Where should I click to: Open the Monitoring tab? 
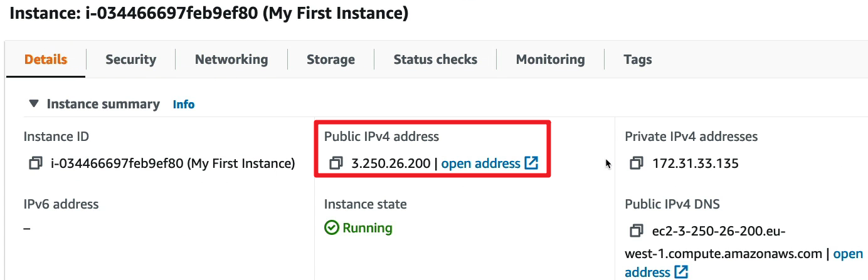550,60
